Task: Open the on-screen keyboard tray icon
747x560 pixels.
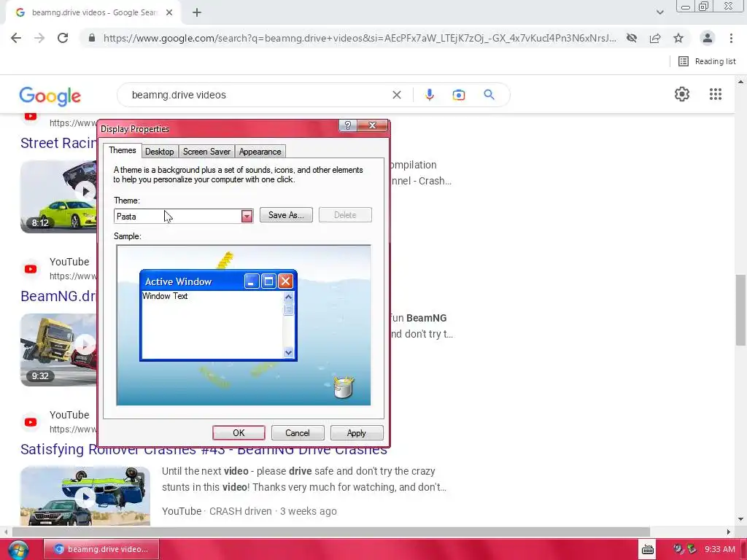Action: tap(648, 549)
